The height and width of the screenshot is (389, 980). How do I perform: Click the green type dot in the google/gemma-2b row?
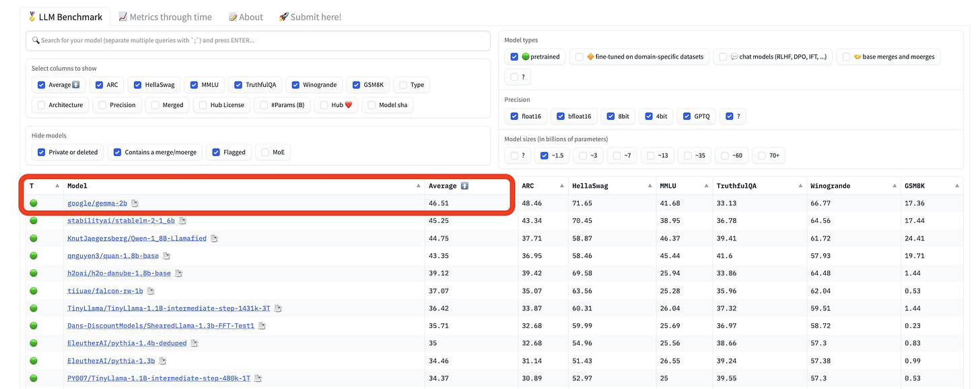pyautogui.click(x=34, y=203)
